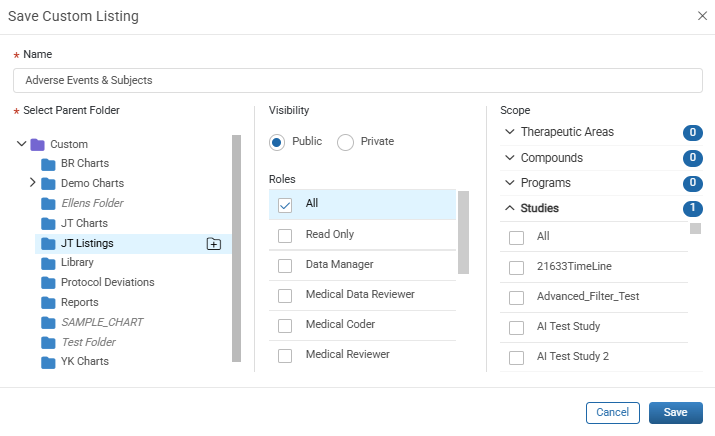Expand the Demo Charts folder arrow
Viewport: 715px width, 436px height.
point(32,183)
